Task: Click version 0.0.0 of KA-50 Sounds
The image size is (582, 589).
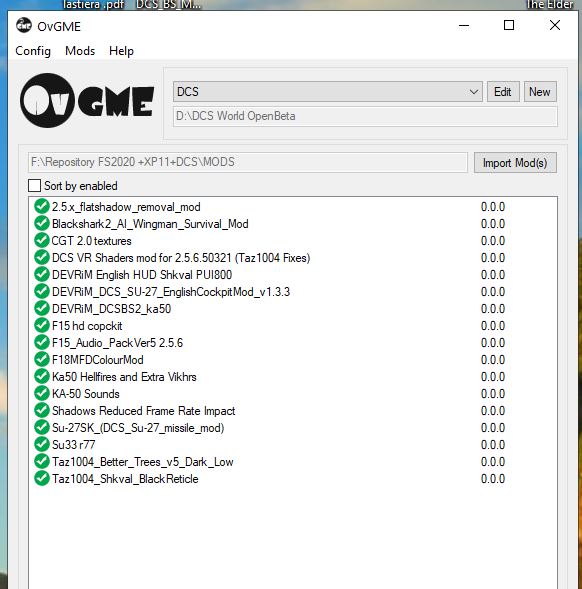Action: (493, 394)
